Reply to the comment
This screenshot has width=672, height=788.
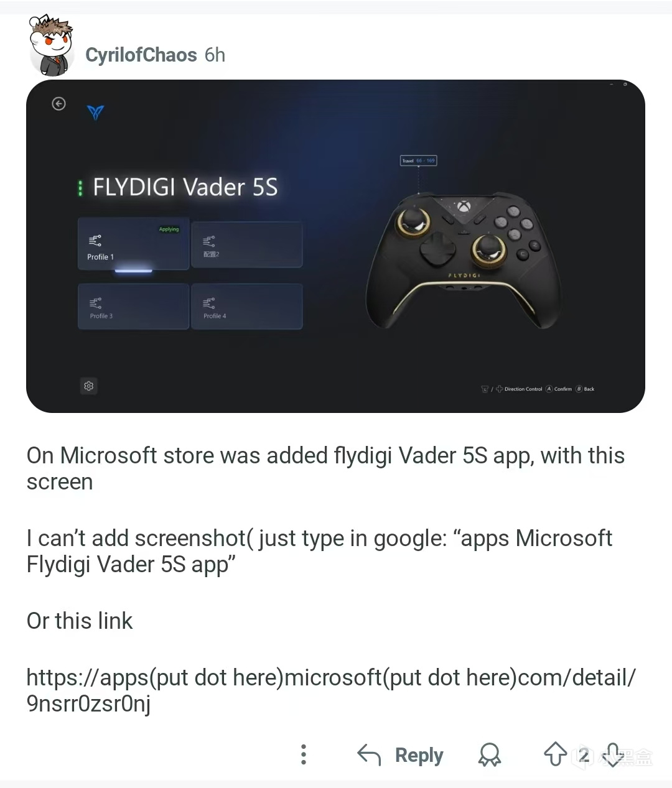point(400,755)
